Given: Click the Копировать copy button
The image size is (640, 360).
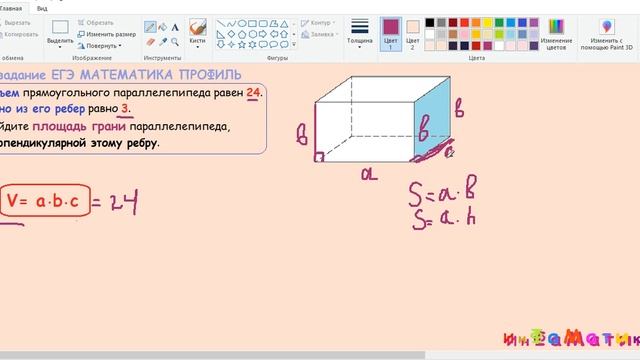Looking at the screenshot, I should click(19, 34).
